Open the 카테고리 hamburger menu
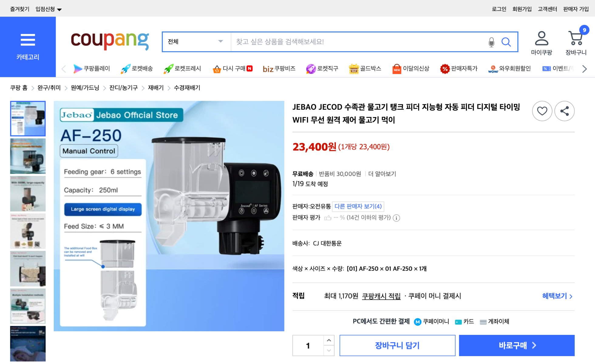 tap(28, 39)
